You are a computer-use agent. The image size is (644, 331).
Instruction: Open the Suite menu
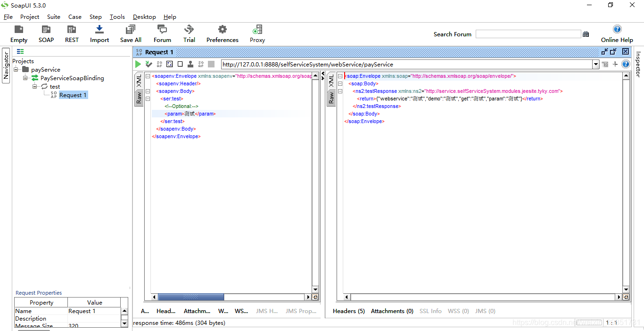(x=54, y=17)
